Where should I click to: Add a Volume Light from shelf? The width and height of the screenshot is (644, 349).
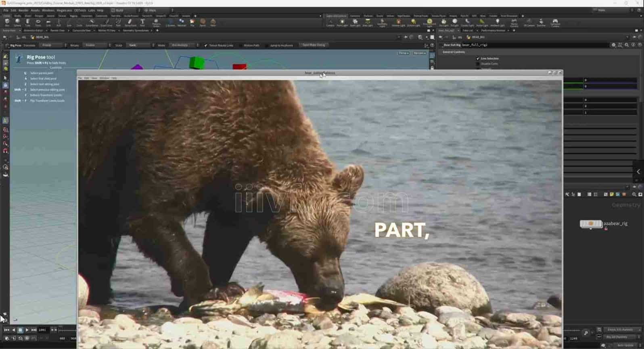pyautogui.click(x=398, y=23)
